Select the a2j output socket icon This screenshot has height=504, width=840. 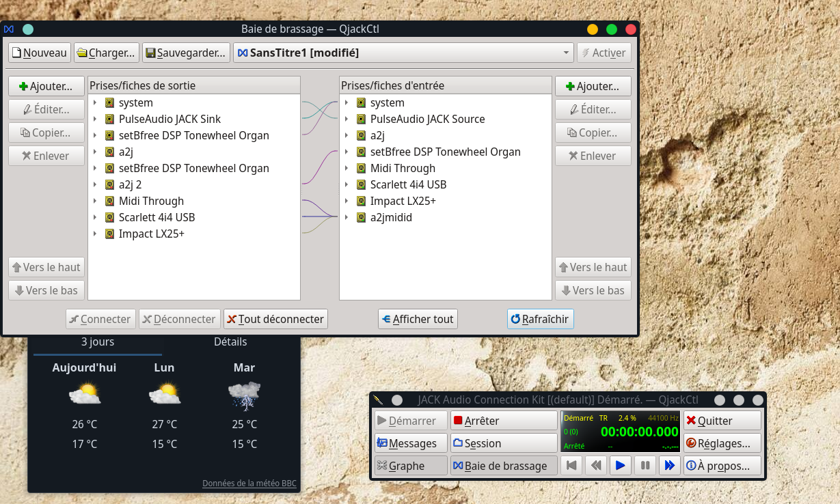pos(109,152)
